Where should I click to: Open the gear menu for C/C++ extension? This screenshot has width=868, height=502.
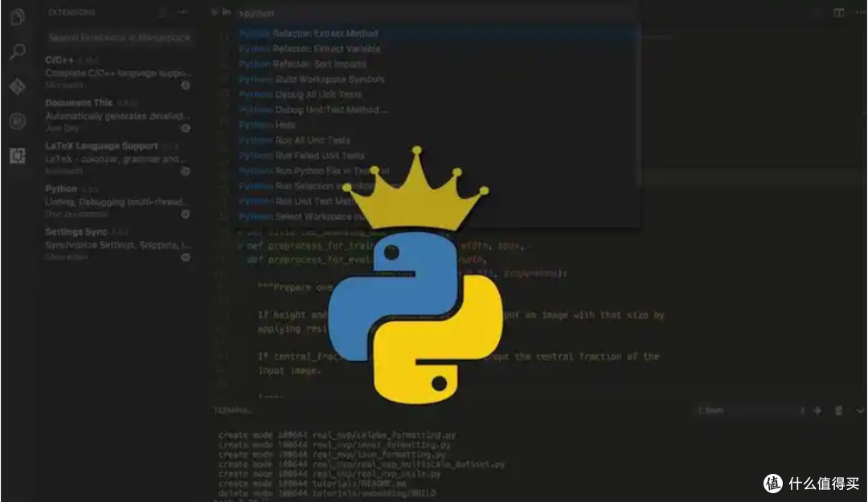[186, 85]
